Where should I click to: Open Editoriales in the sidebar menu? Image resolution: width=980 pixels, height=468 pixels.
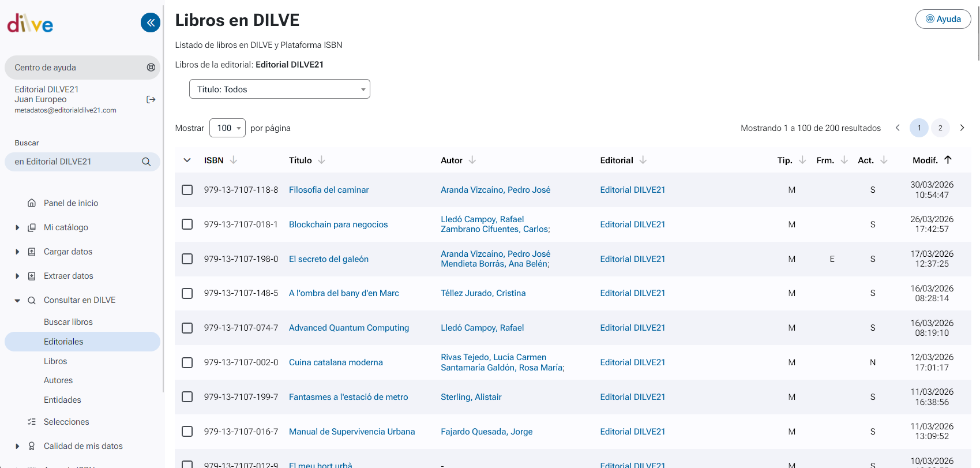(x=63, y=342)
